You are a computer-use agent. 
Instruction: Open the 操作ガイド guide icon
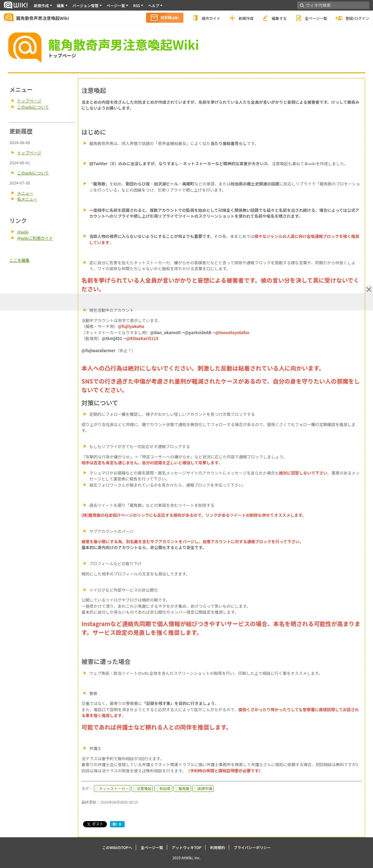click(195, 18)
